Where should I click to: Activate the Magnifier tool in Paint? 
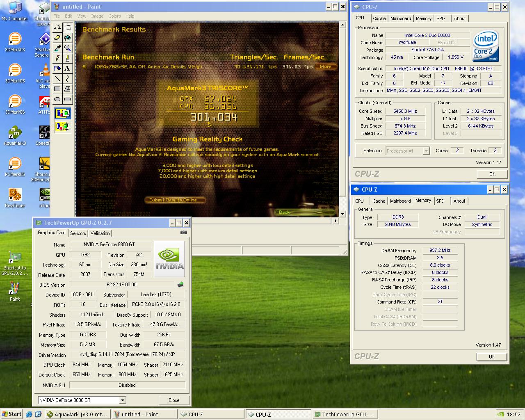point(68,48)
